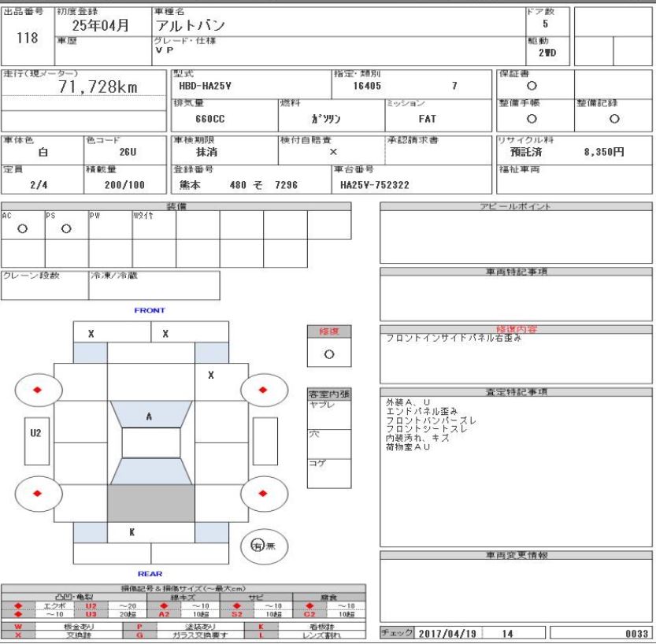656x644 pixels.
Task: Toggle the PS equipment circle
Action: tap(66, 229)
